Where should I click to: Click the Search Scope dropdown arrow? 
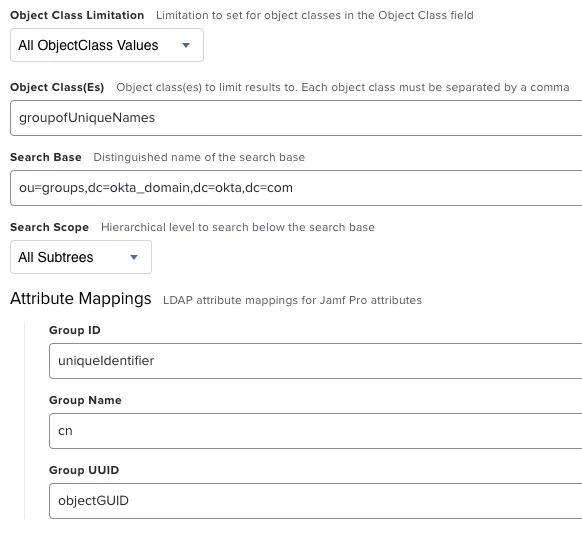pyautogui.click(x=134, y=257)
